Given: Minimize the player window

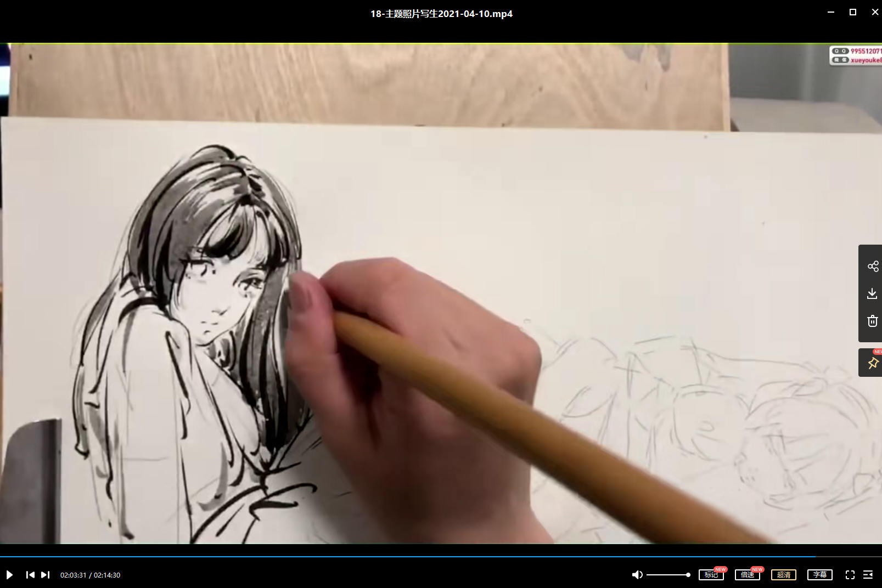Looking at the screenshot, I should pyautogui.click(x=831, y=12).
